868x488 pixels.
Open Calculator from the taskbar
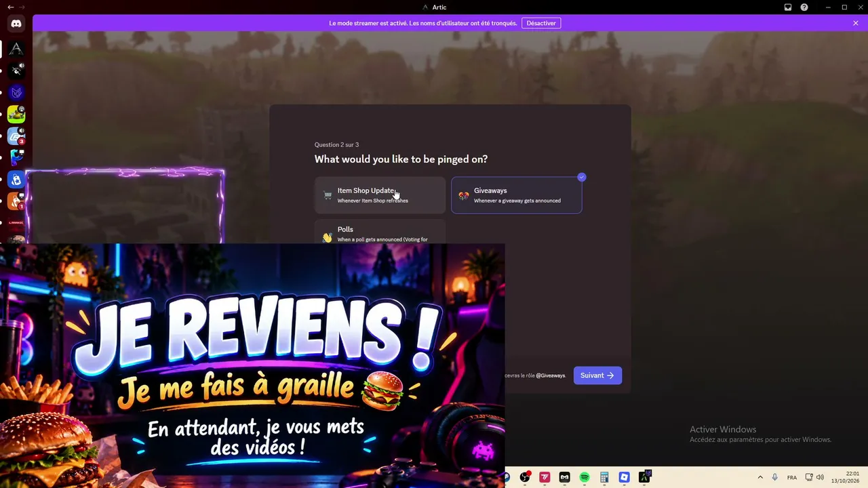pos(604,477)
